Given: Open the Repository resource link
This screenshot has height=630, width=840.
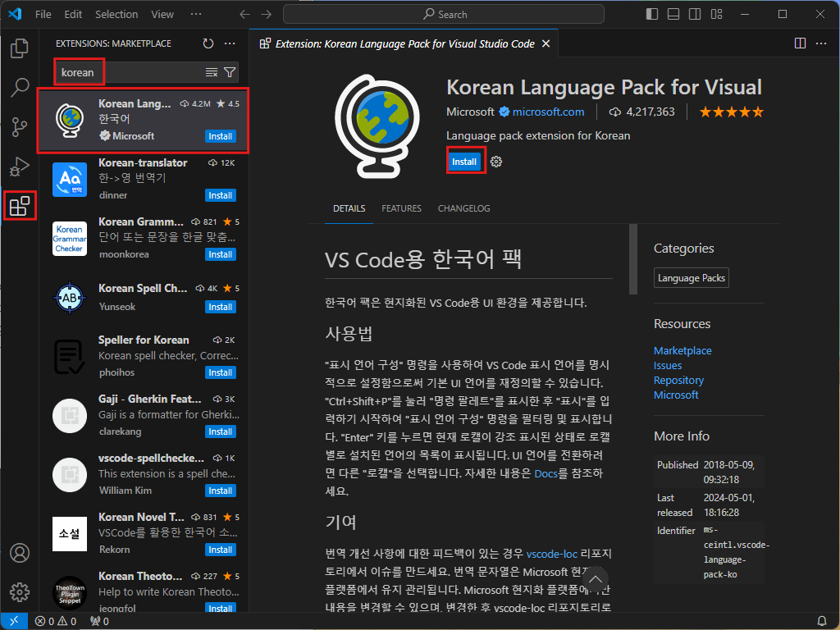Looking at the screenshot, I should tap(678, 380).
